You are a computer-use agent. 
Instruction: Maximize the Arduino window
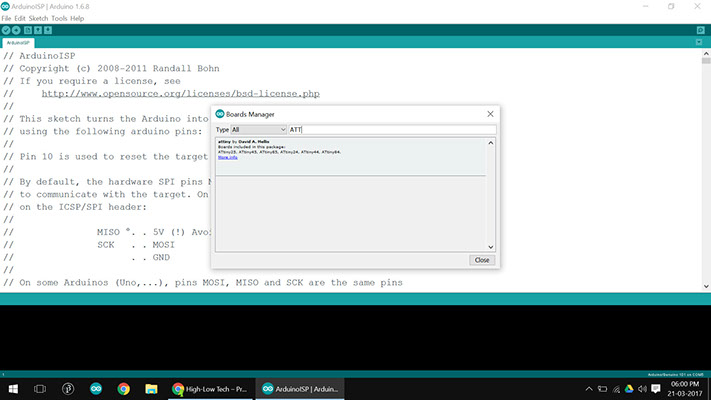tap(671, 6)
